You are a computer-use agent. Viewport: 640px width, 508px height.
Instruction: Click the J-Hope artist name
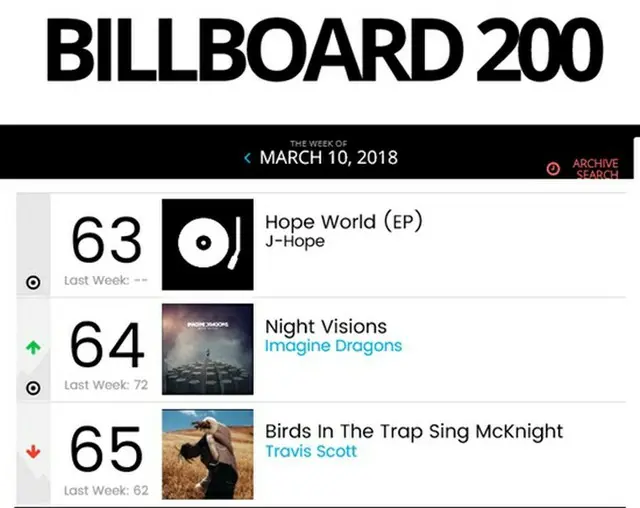(x=295, y=241)
